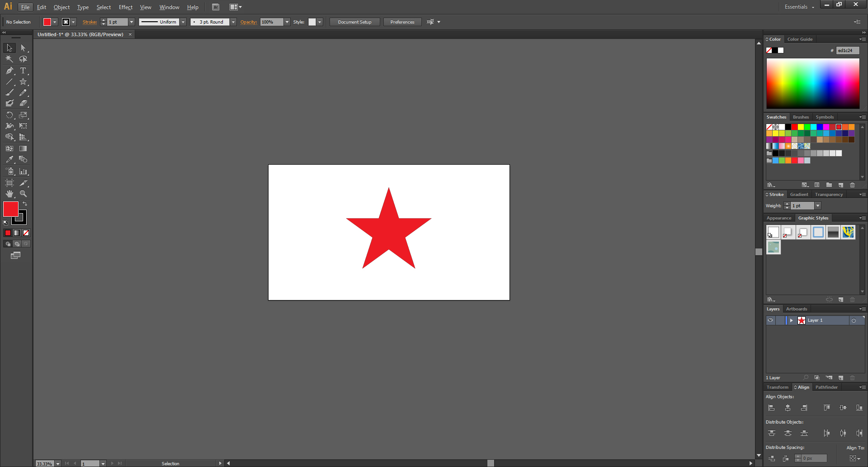Viewport: 868px width, 467px height.
Task: Select the Mesh tool
Action: [x=9, y=148]
